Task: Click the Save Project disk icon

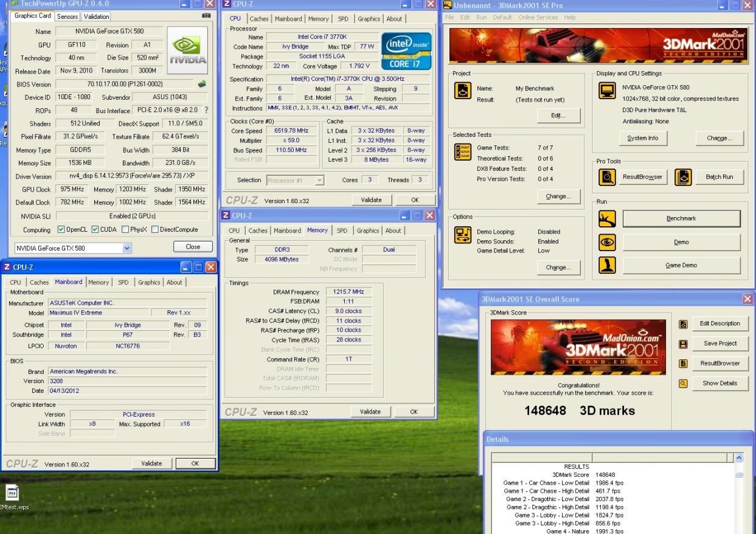Action: tap(683, 344)
